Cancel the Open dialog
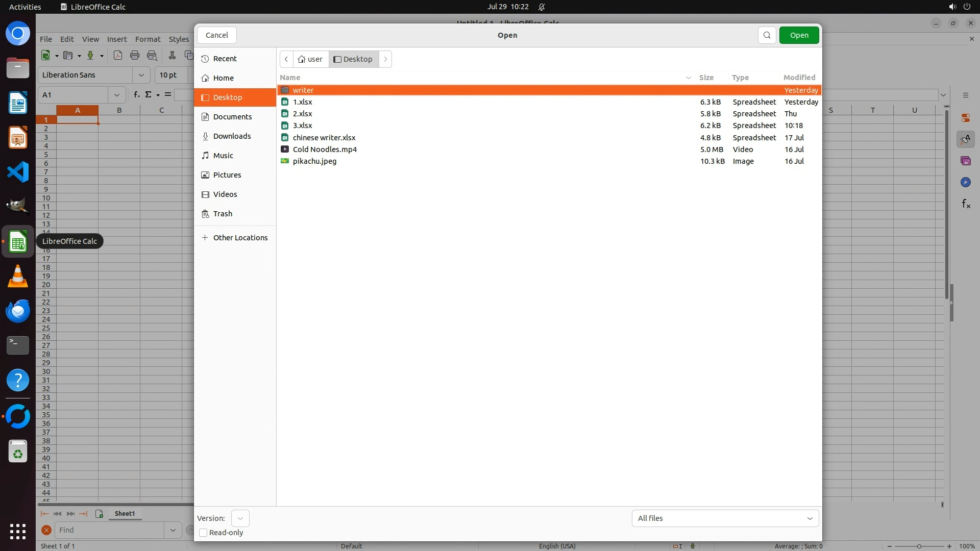 click(x=216, y=35)
